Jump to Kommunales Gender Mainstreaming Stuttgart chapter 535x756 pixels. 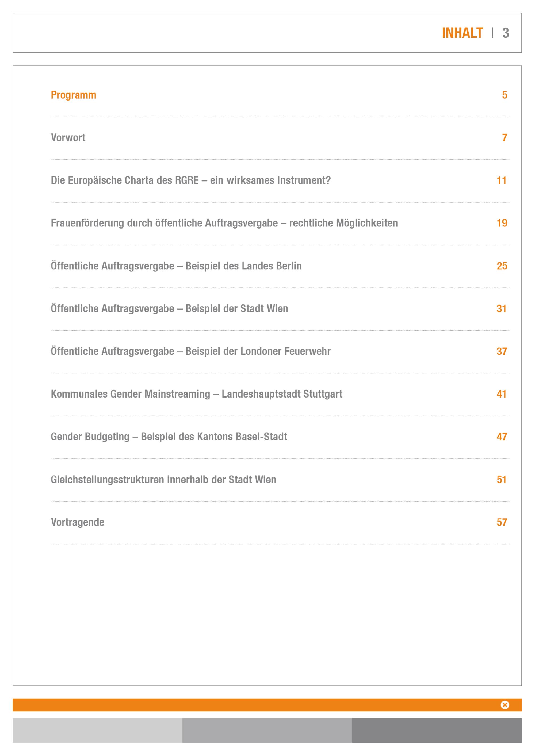pyautogui.click(x=196, y=394)
